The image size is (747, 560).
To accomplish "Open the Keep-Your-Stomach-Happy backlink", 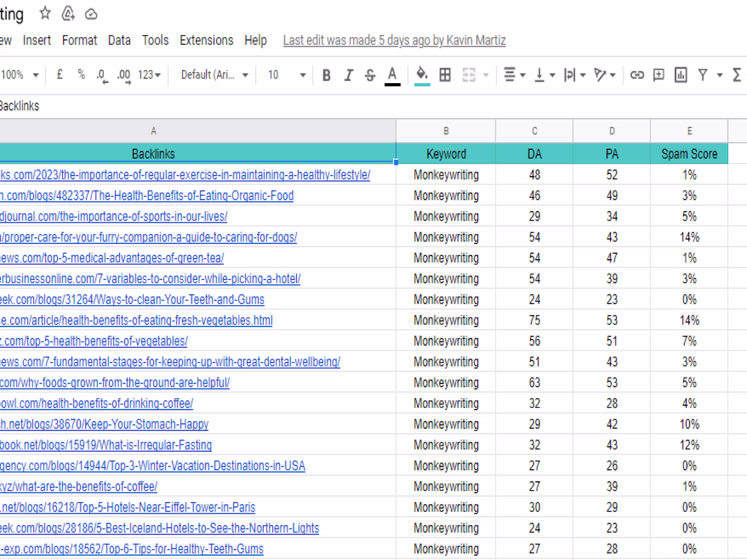I will pos(104,424).
